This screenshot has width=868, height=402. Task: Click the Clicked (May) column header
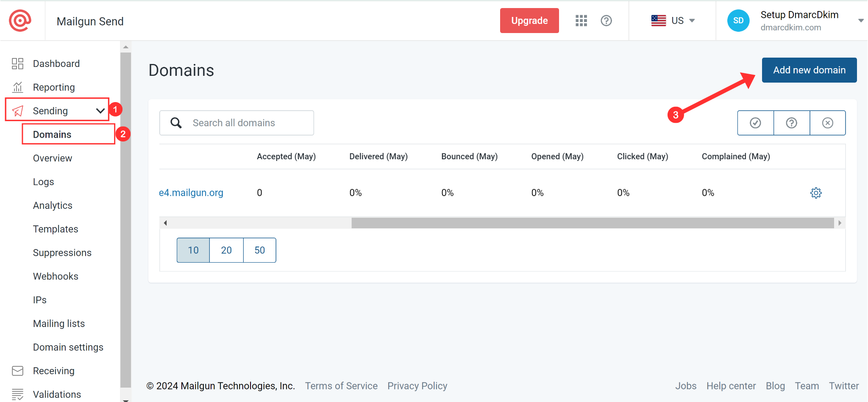[x=643, y=156]
